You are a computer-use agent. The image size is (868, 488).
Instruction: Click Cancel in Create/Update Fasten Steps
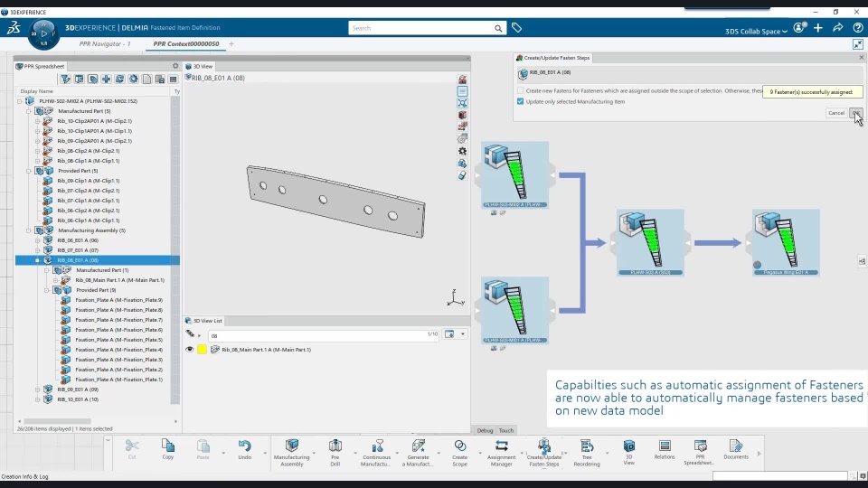click(835, 113)
